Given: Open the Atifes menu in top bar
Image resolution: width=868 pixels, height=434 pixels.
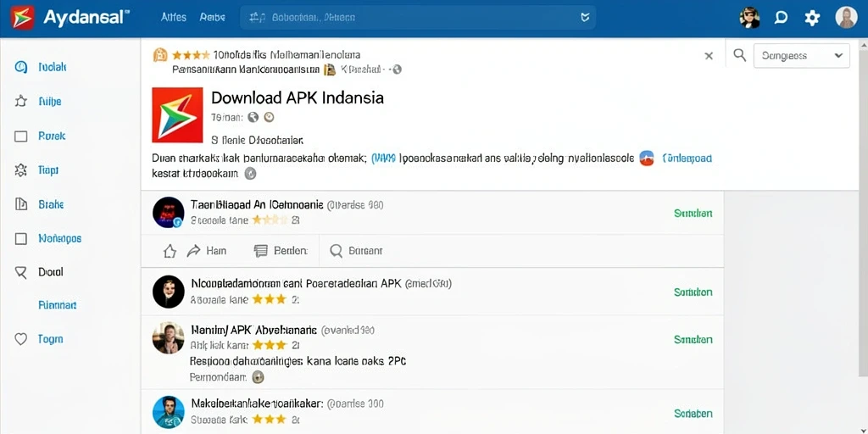Looking at the screenshot, I should [x=173, y=18].
